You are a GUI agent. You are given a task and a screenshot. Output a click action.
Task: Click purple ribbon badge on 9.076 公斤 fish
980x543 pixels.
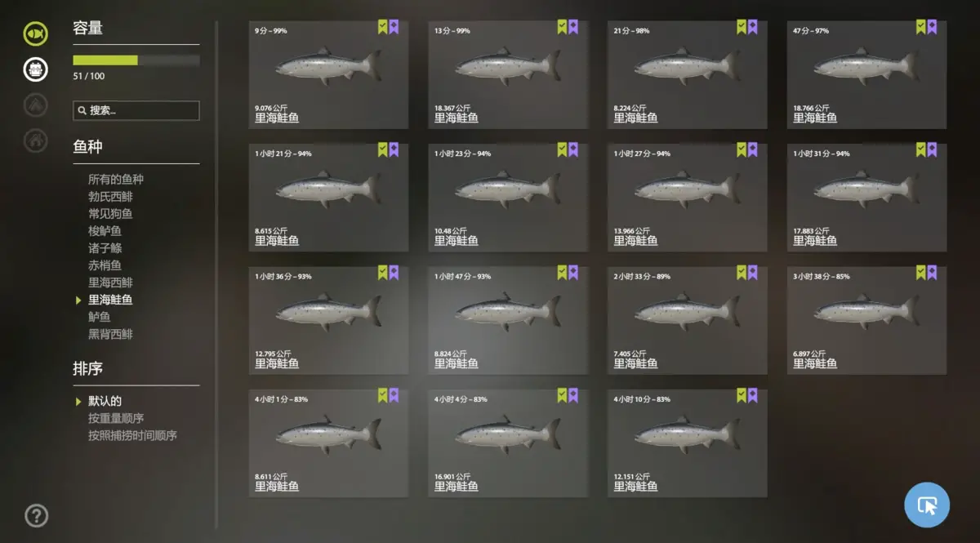click(394, 27)
